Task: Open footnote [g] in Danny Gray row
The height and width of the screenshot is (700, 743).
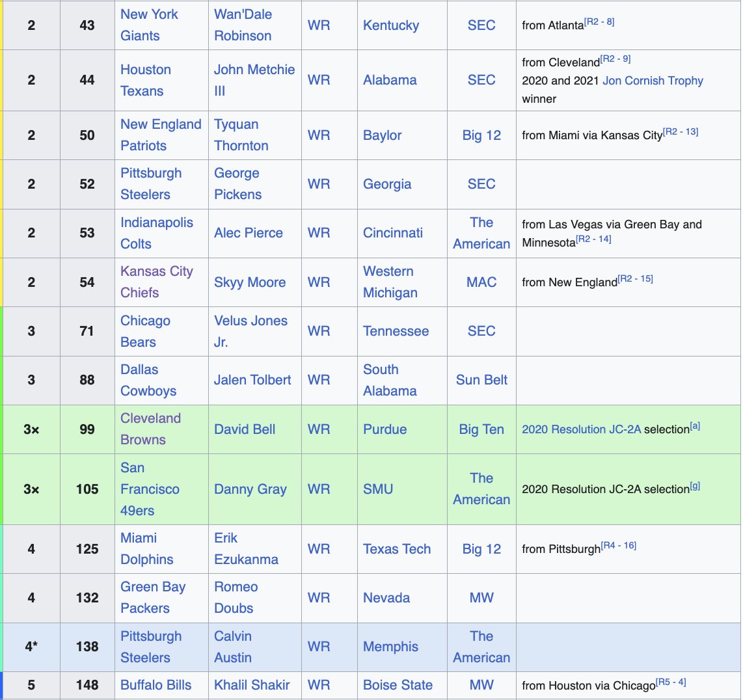Action: (695, 486)
